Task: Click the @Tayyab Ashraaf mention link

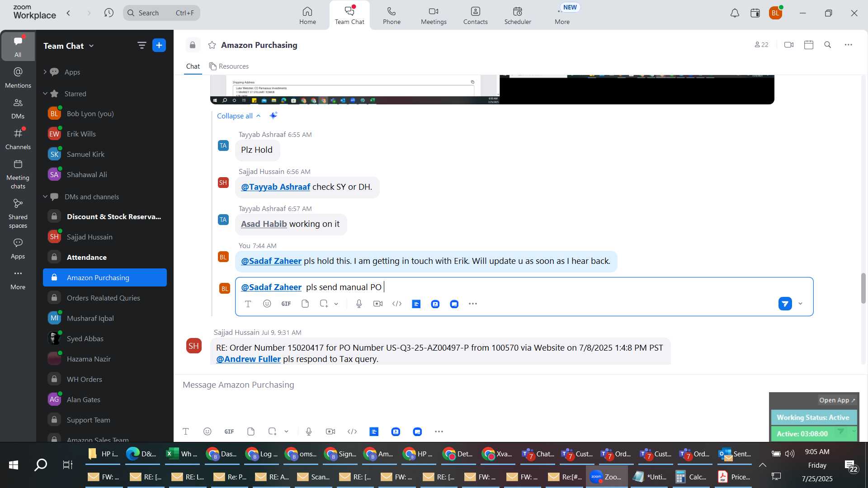Action: 275,187
